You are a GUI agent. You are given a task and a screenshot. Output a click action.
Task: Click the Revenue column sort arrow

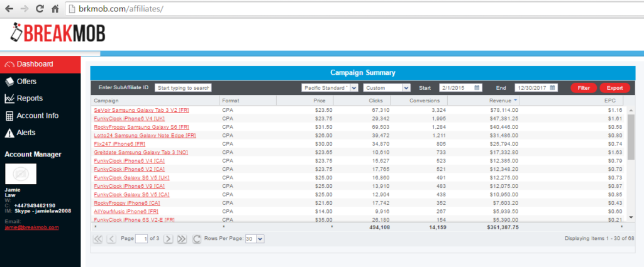[516, 101]
